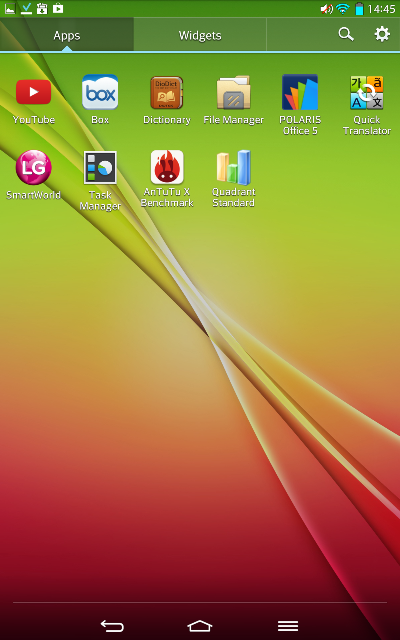Open app drawer settings gear
400x640 pixels.
coord(382,34)
